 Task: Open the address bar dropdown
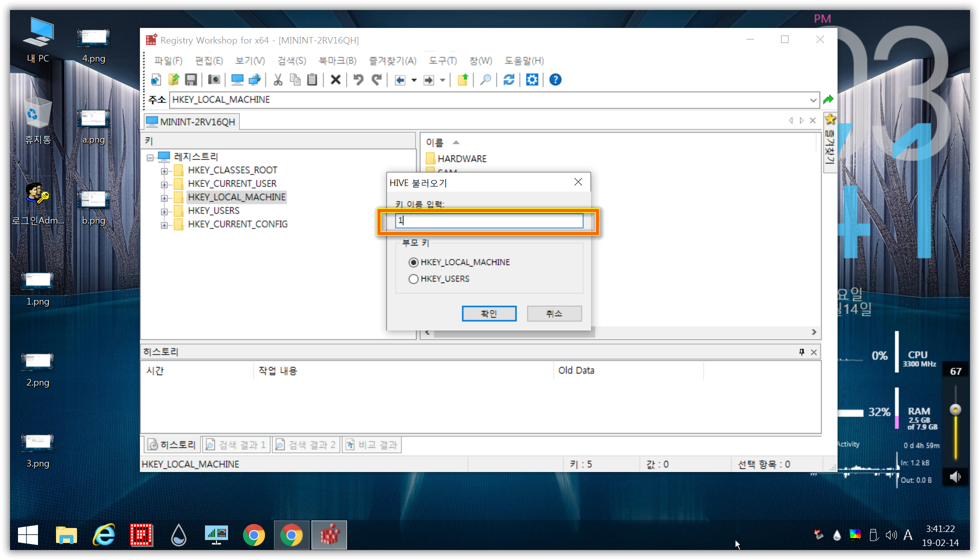click(813, 100)
